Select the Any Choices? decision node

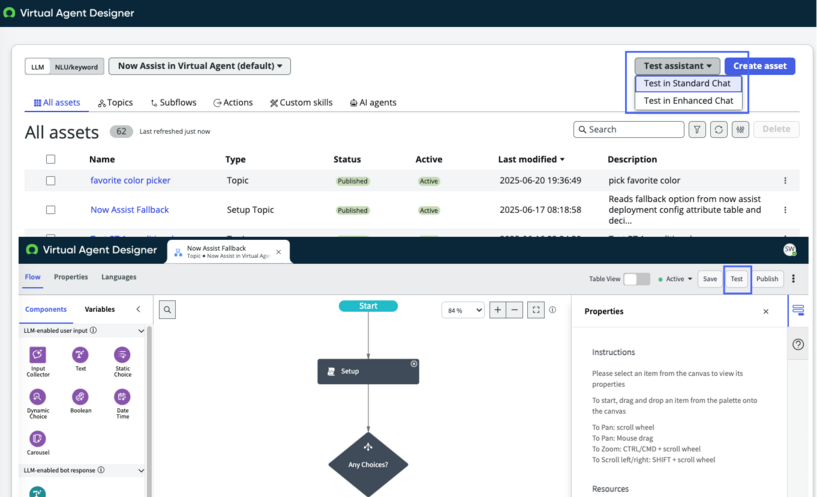tap(368, 464)
